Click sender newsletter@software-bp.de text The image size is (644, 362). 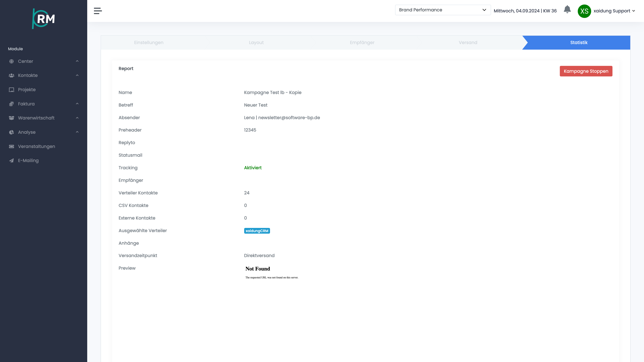tap(289, 118)
